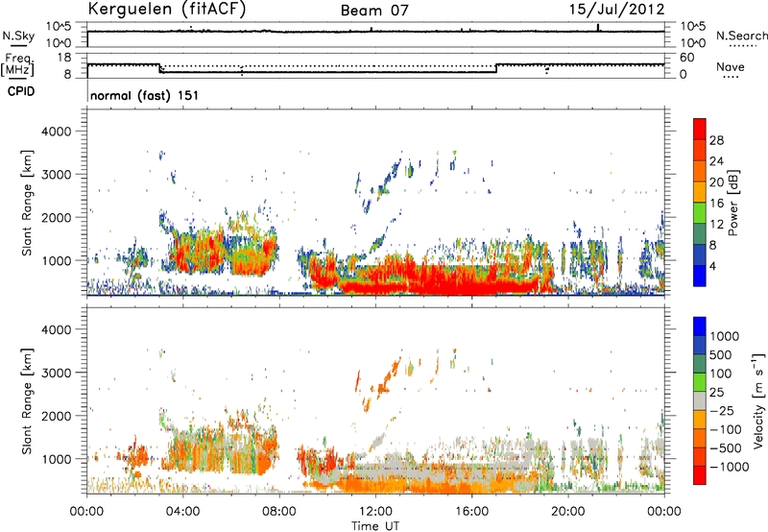The height and width of the screenshot is (532, 768).
Task: Click the blue bottom segment of Power colorbar
Action: pyautogui.click(x=700, y=276)
